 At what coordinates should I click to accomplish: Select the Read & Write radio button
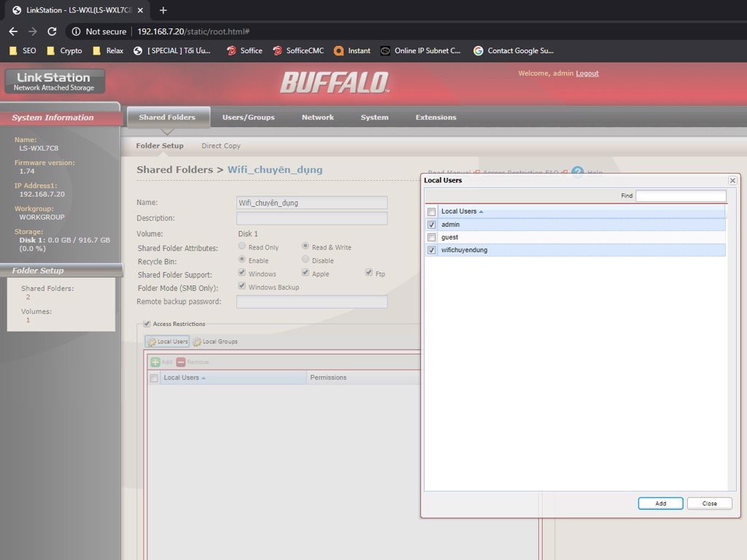point(306,246)
